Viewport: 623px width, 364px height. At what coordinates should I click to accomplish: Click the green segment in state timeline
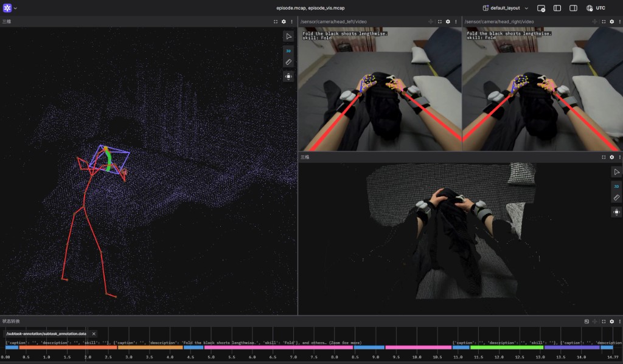507,348
